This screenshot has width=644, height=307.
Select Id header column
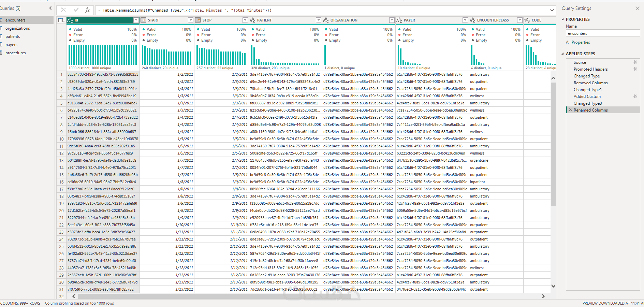[x=103, y=20]
